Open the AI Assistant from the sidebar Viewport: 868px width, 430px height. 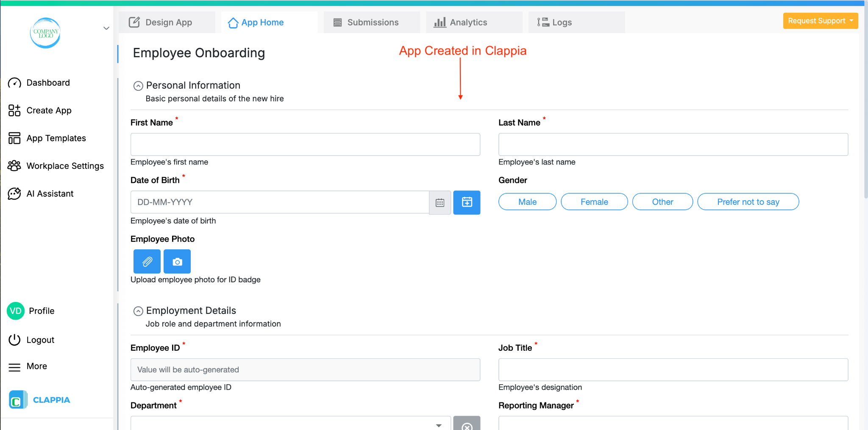(x=50, y=193)
